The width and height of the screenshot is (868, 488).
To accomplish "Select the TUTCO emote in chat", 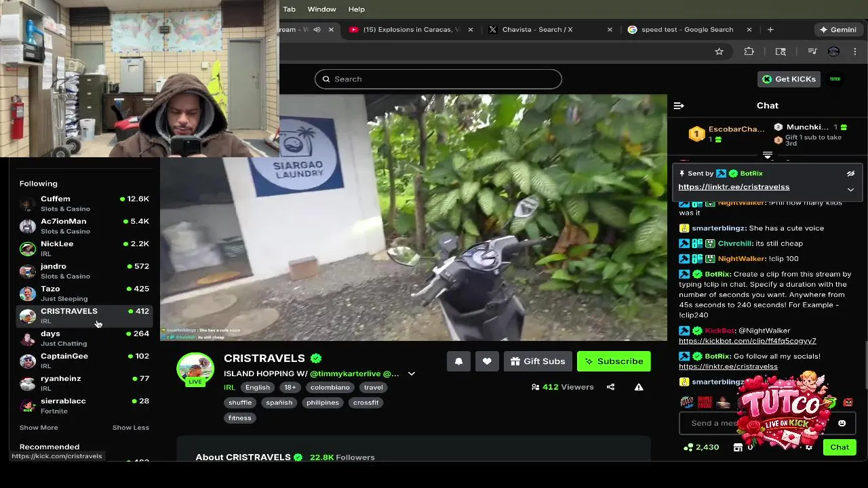I will click(x=687, y=402).
